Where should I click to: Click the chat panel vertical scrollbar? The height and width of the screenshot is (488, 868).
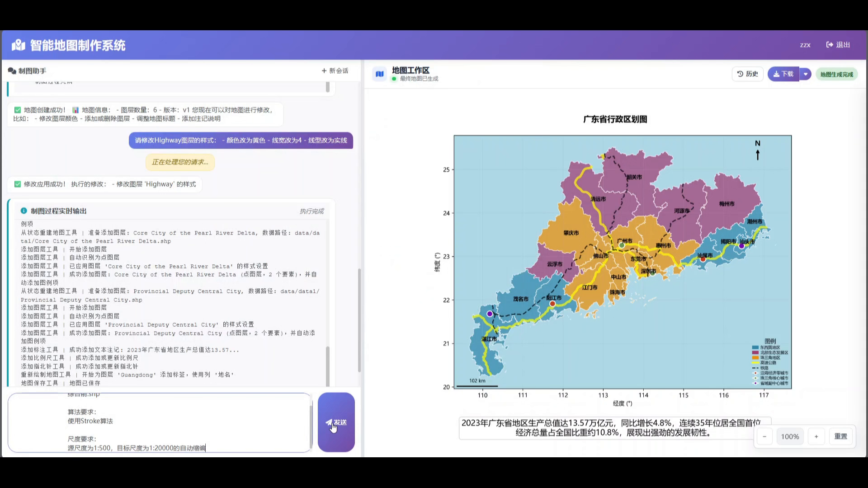pyautogui.click(x=359, y=320)
